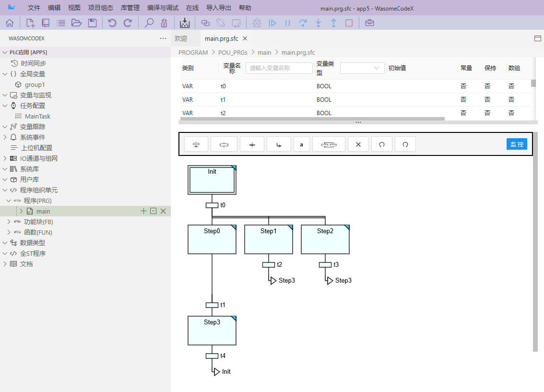Click the X delete tool in SFC toolbar
This screenshot has height=392, width=544.
[x=358, y=144]
